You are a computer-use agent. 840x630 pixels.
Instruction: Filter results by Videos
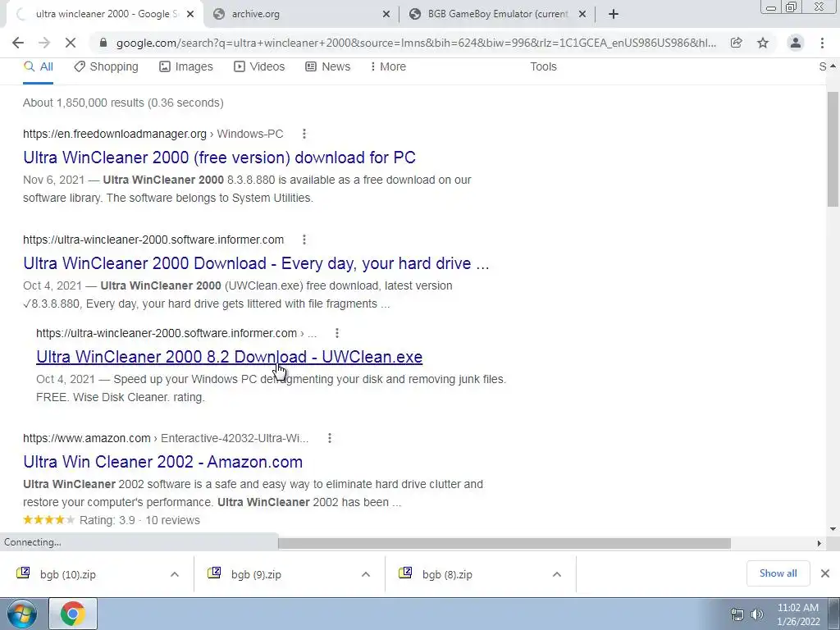pyautogui.click(x=259, y=66)
